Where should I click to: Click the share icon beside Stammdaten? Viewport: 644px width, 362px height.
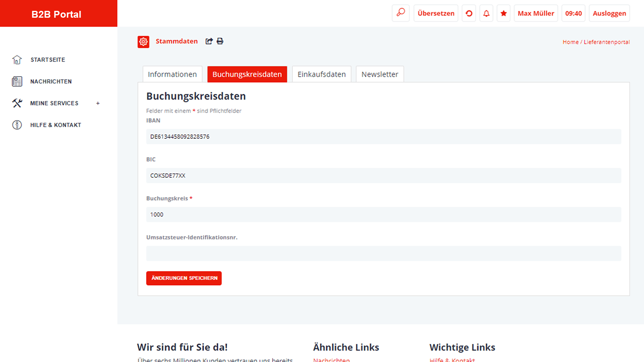point(209,41)
